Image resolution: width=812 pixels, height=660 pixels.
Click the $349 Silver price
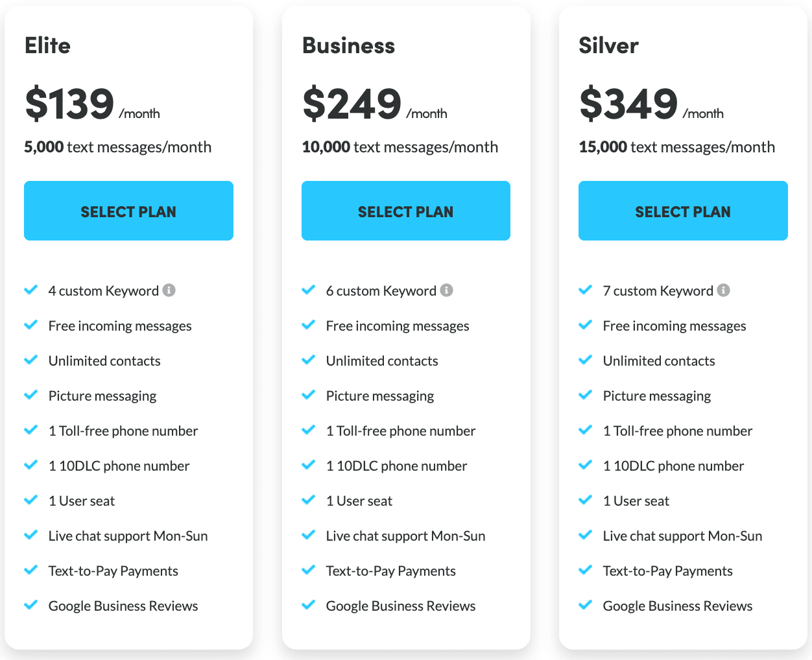628,104
